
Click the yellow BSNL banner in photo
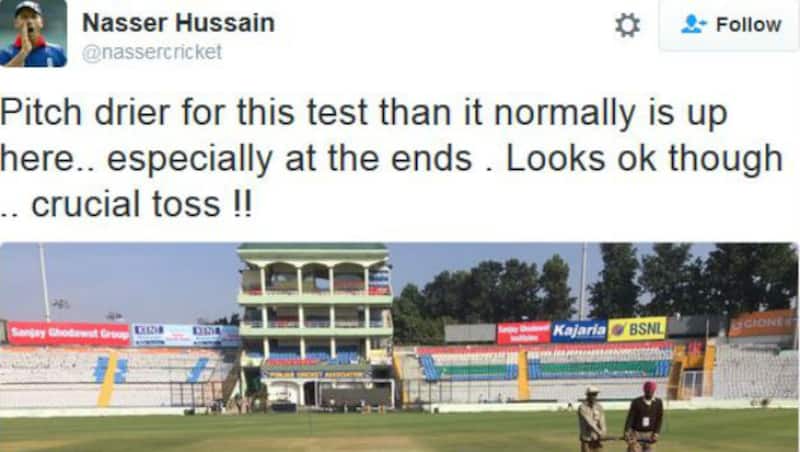tap(637, 329)
